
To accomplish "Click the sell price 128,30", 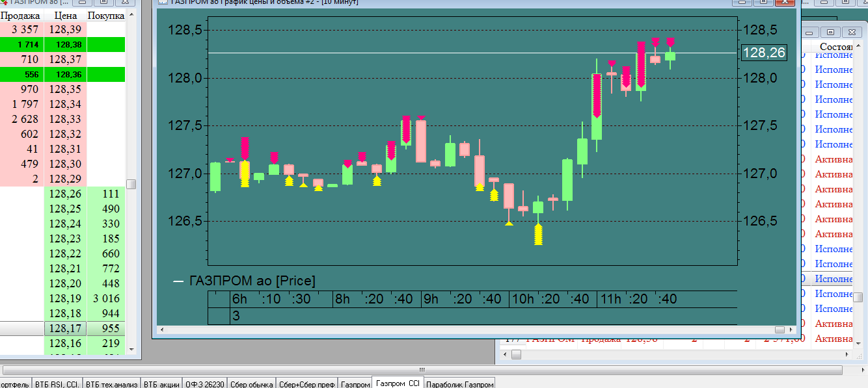I will tap(65, 164).
